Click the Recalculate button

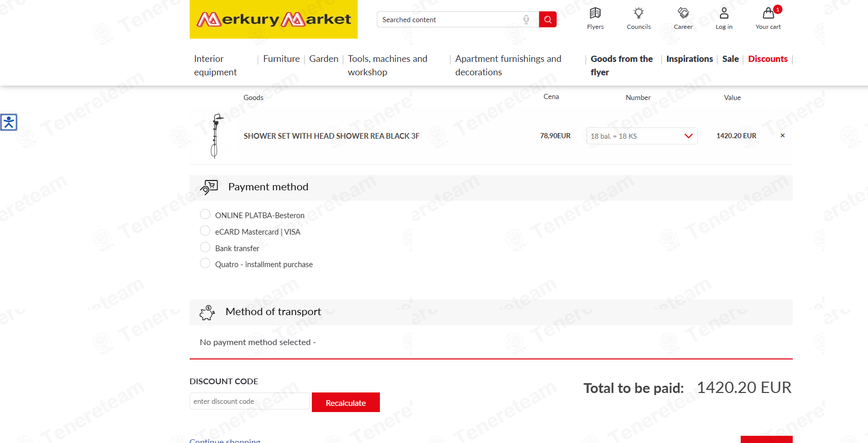(346, 402)
